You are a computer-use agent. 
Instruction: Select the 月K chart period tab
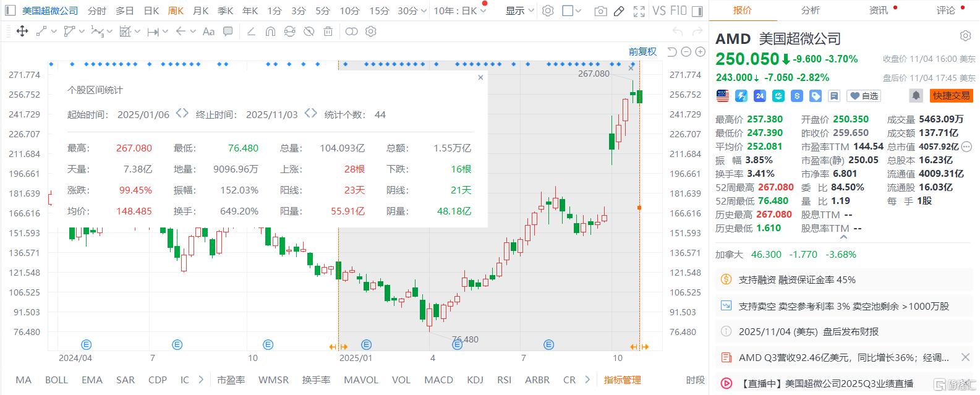click(x=200, y=11)
